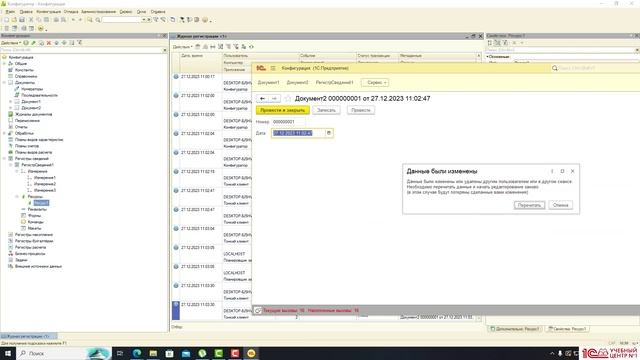Collapse the Ресурсы tree node
Image resolution: width=640 pixels, height=360 pixels.
(x=17, y=197)
